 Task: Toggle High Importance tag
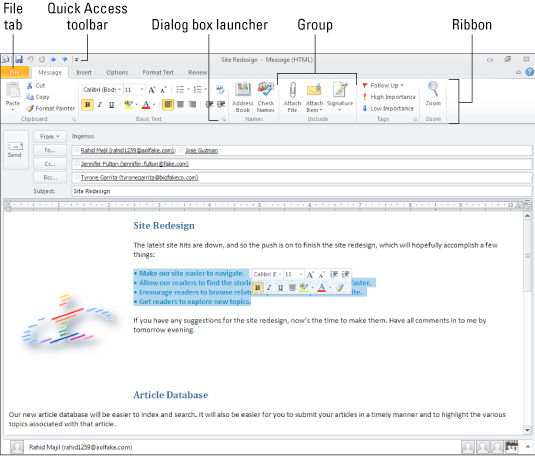[389, 97]
